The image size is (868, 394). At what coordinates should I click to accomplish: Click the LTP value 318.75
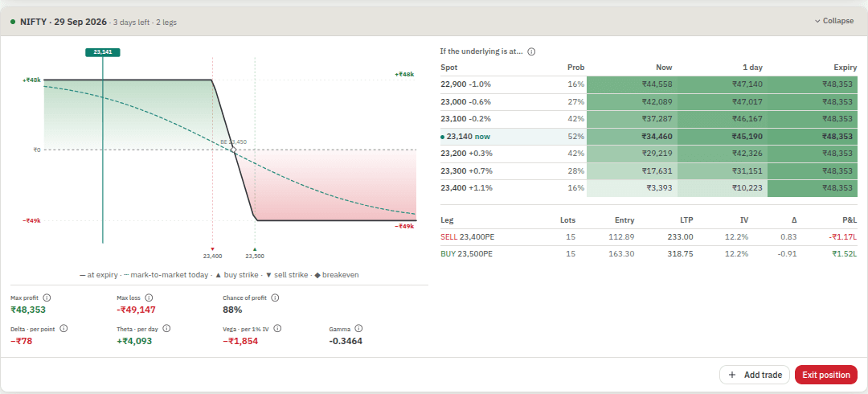point(681,254)
